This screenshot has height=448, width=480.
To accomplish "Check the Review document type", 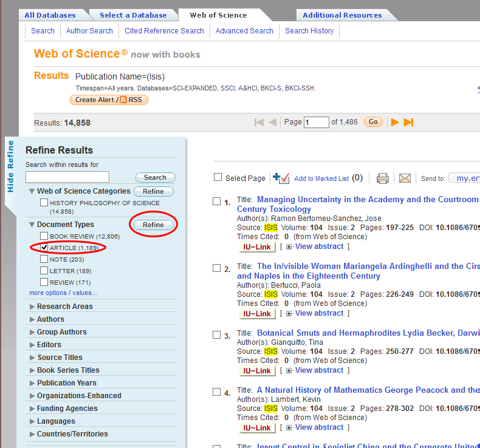I will (44, 282).
